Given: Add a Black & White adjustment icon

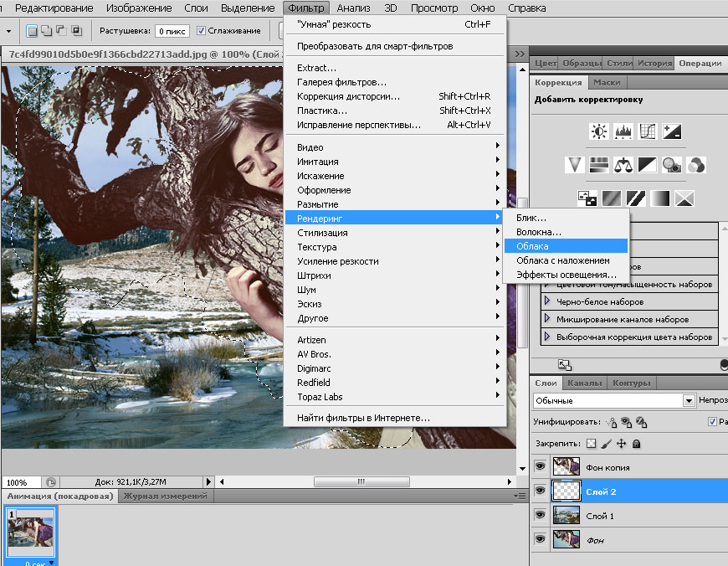Looking at the screenshot, I should coord(647,165).
